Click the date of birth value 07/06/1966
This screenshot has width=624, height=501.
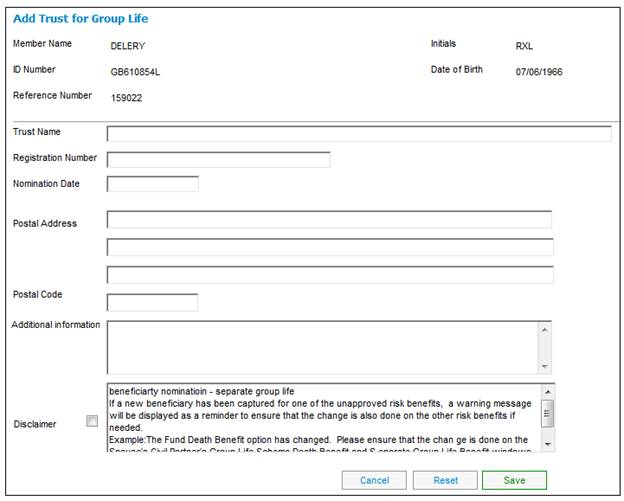click(x=539, y=72)
